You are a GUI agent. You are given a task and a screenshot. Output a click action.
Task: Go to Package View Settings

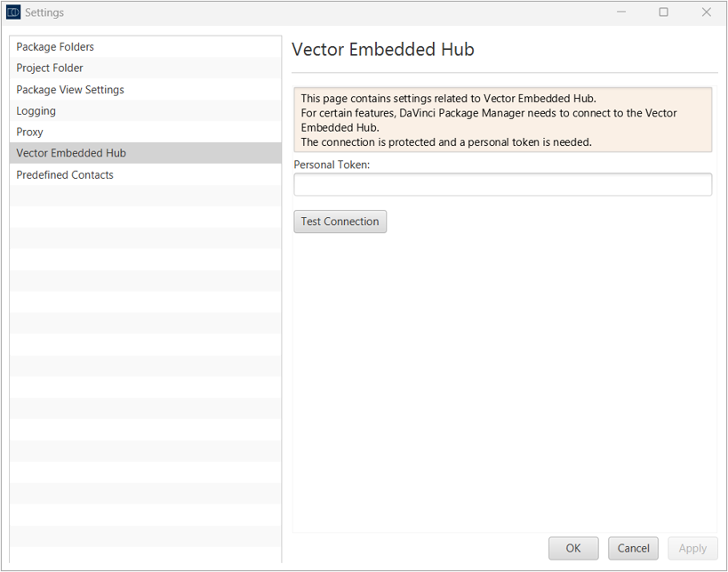point(145,89)
